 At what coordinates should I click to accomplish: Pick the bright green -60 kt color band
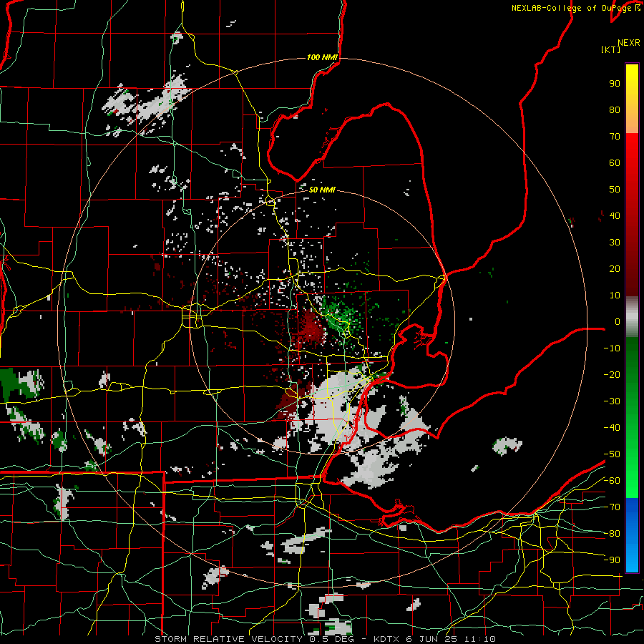pos(632,481)
